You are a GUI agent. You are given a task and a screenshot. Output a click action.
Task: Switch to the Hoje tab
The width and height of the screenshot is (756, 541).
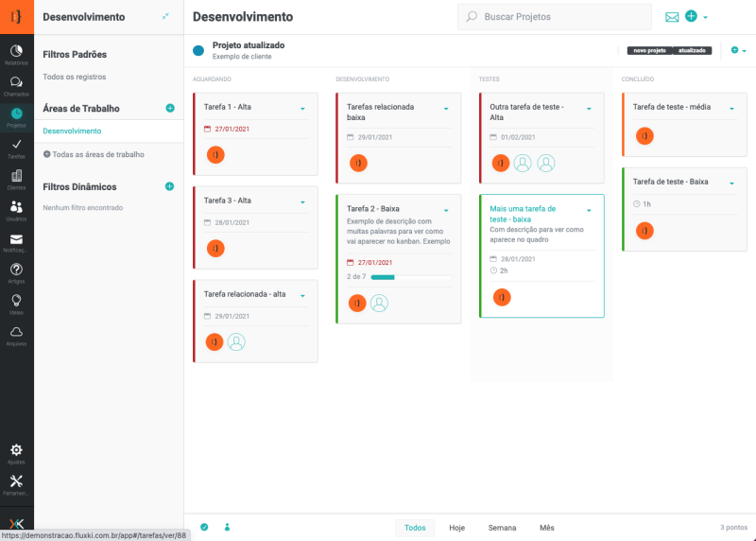(x=456, y=528)
